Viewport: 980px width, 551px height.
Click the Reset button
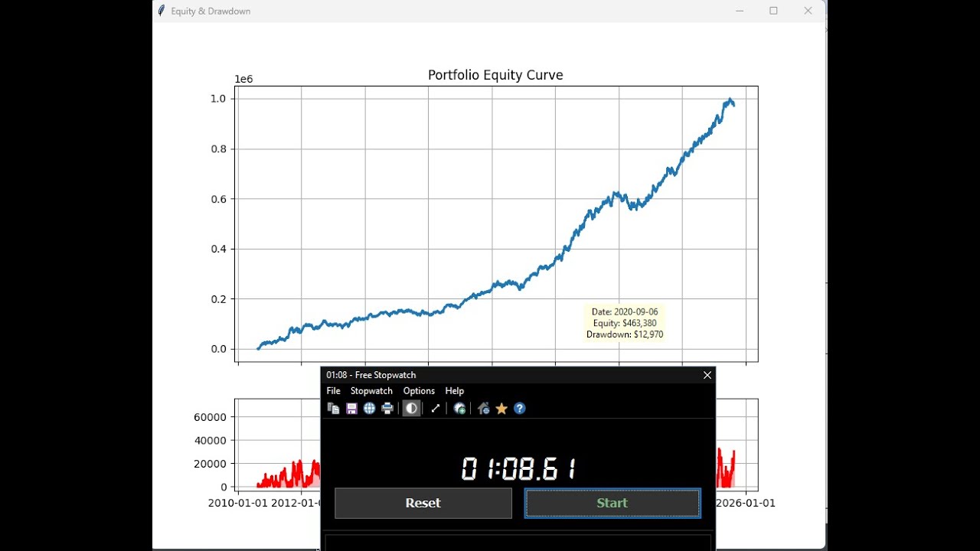pyautogui.click(x=423, y=503)
